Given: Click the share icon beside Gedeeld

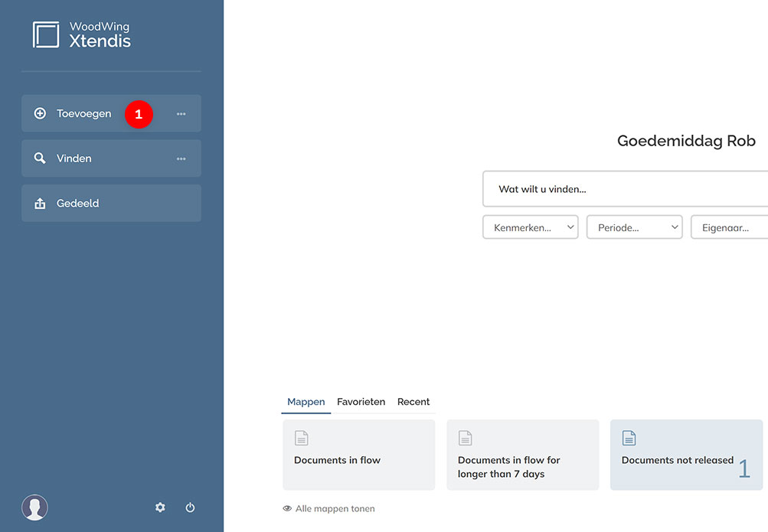Looking at the screenshot, I should 41,204.
